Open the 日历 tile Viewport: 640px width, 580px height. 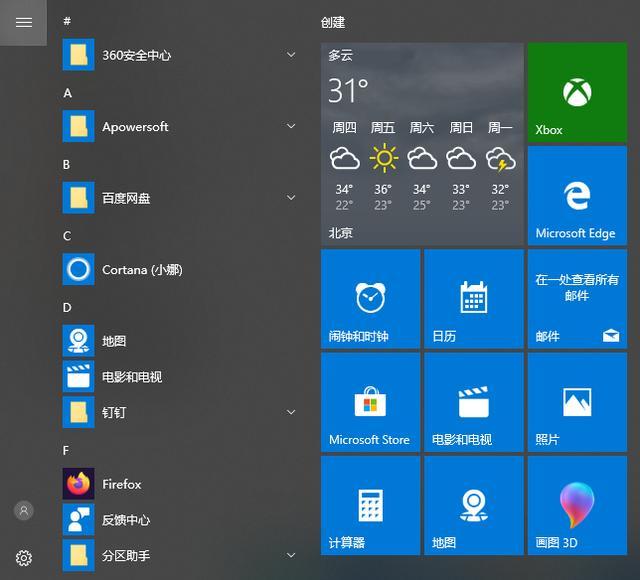click(x=474, y=299)
